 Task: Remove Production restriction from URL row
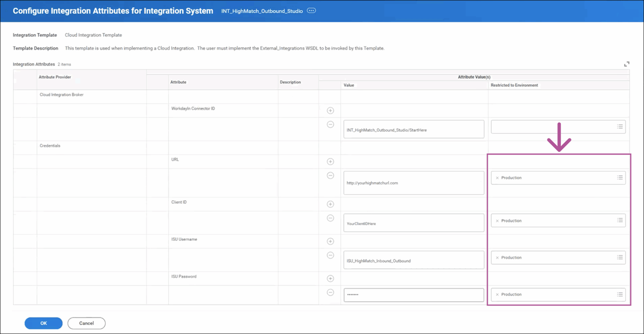click(497, 178)
